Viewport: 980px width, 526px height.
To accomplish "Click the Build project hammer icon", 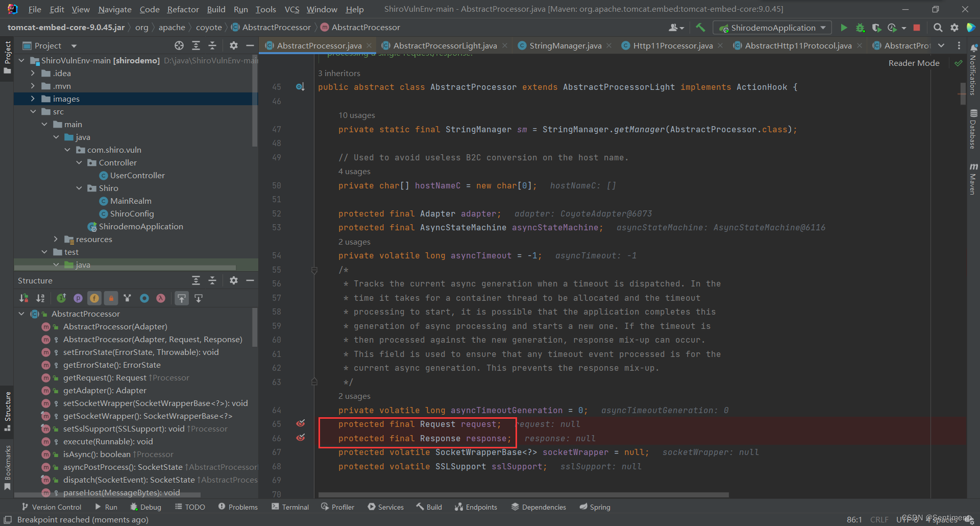I will [700, 28].
